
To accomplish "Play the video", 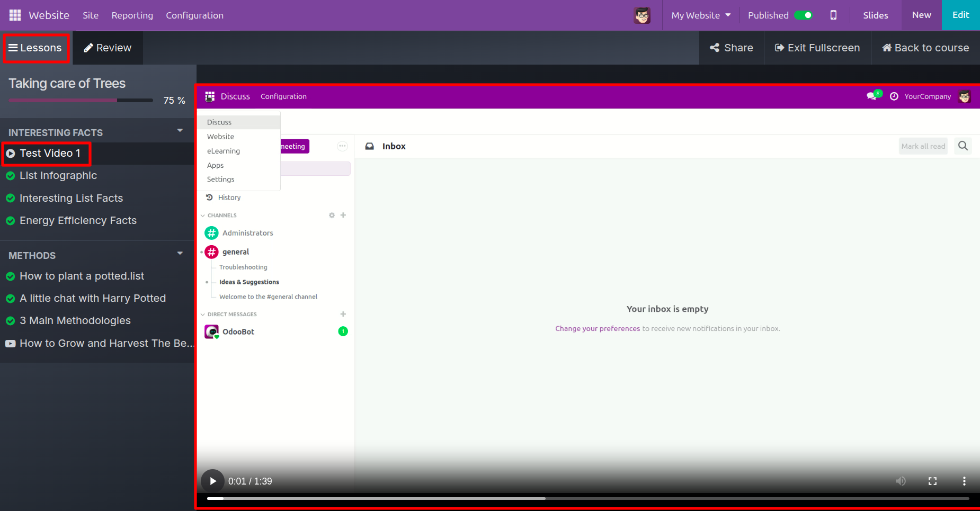I will (212, 481).
